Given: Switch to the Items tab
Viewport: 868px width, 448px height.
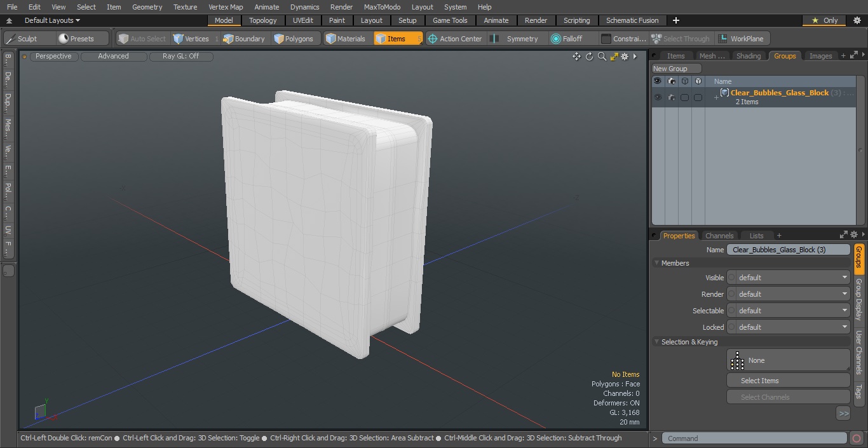Looking at the screenshot, I should point(675,56).
